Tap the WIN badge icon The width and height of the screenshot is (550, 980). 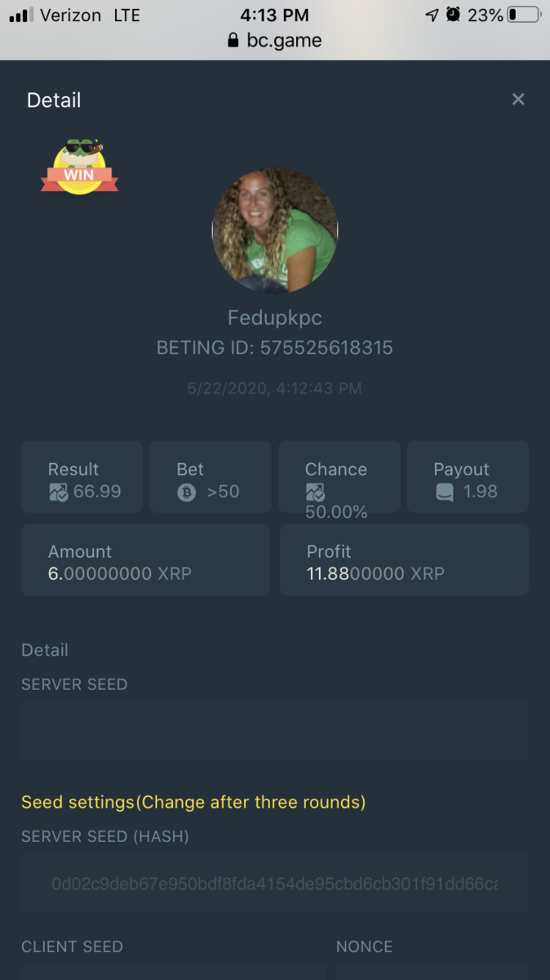click(79, 167)
